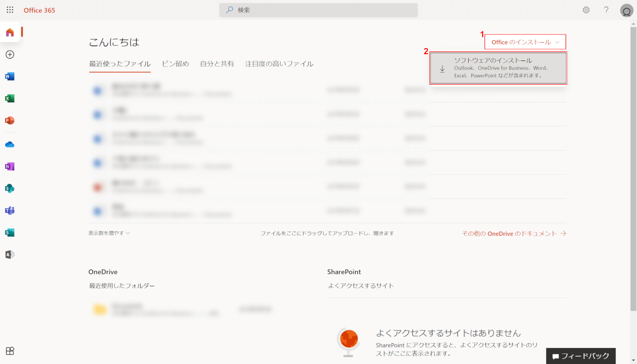637x364 pixels.
Task: Switch to 最近使ったファイル tab
Action: coord(120,64)
